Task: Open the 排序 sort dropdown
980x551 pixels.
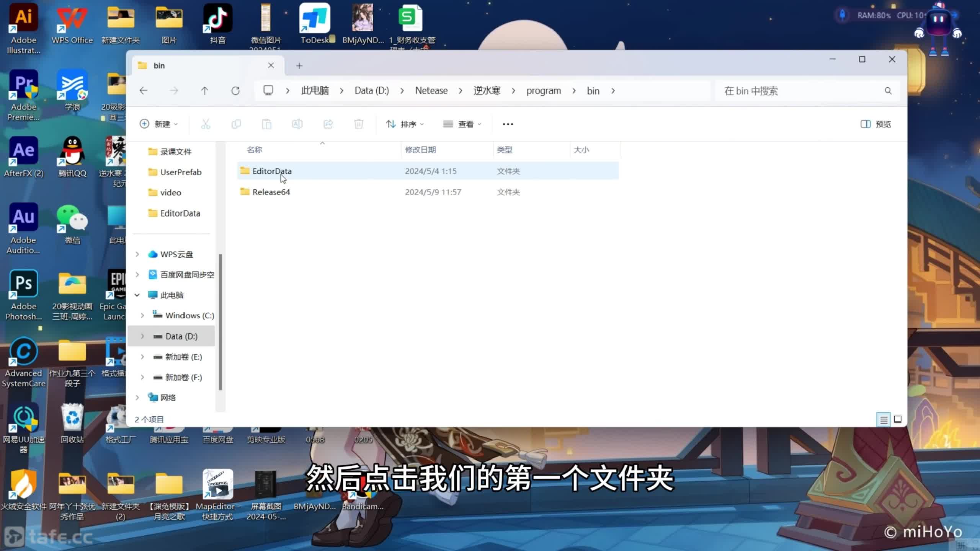Action: (x=405, y=124)
